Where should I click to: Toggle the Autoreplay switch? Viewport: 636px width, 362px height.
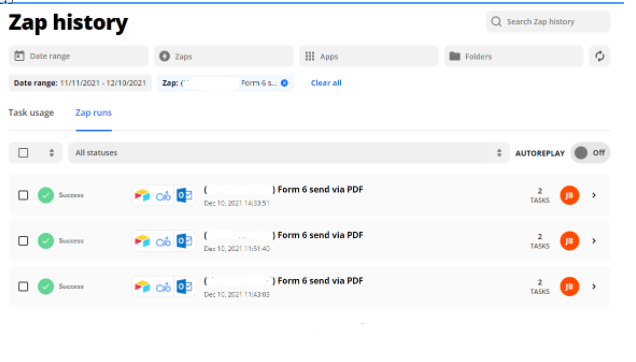tap(590, 153)
